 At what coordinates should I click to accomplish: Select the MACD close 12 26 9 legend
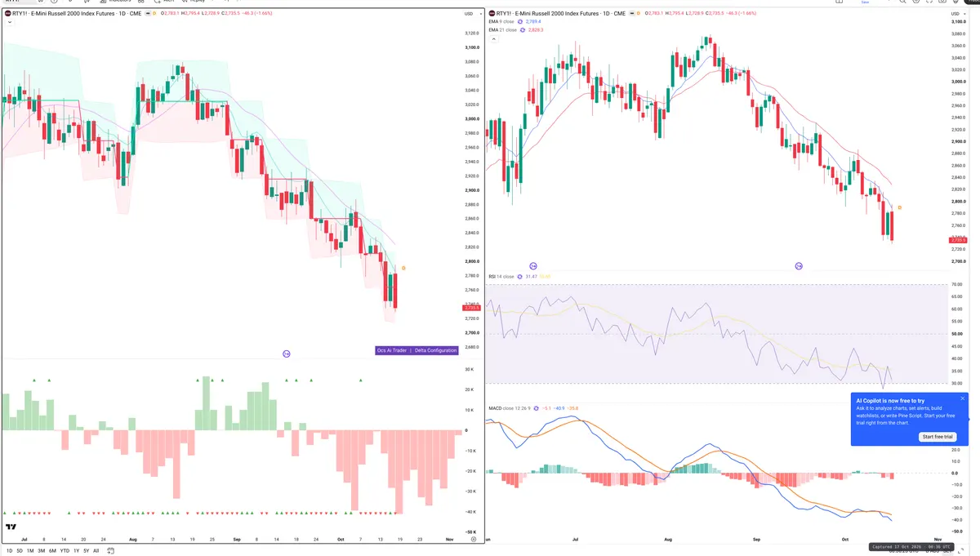510,407
